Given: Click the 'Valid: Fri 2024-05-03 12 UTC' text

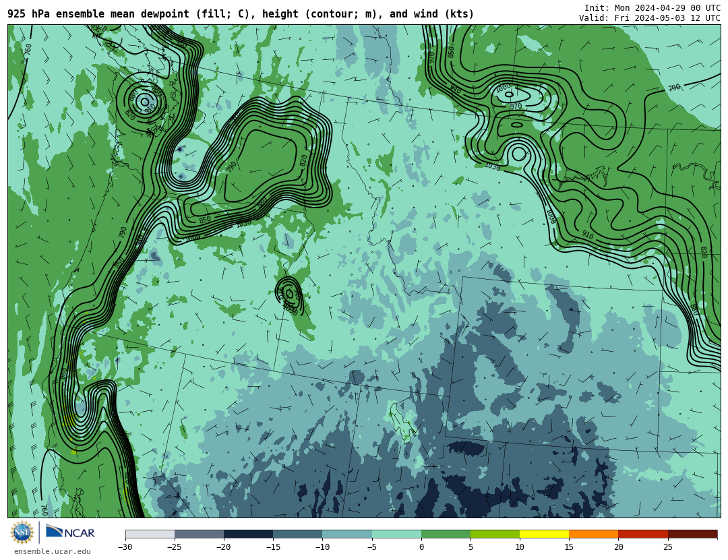Looking at the screenshot, I should (650, 18).
